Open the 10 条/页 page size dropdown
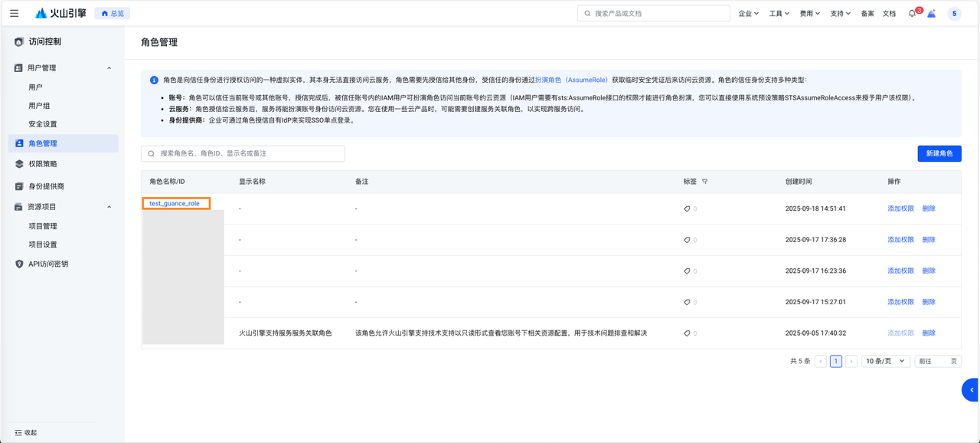This screenshot has height=443, width=980. pyautogui.click(x=886, y=361)
